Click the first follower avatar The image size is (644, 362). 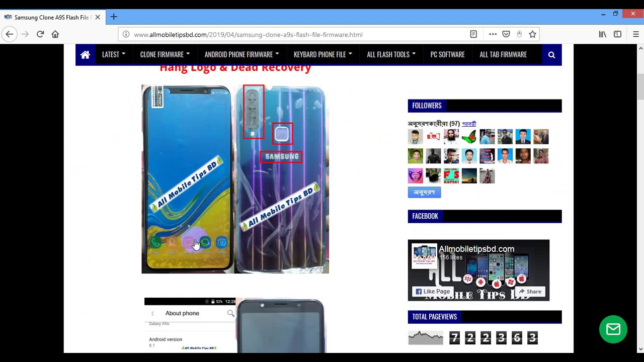tap(415, 137)
